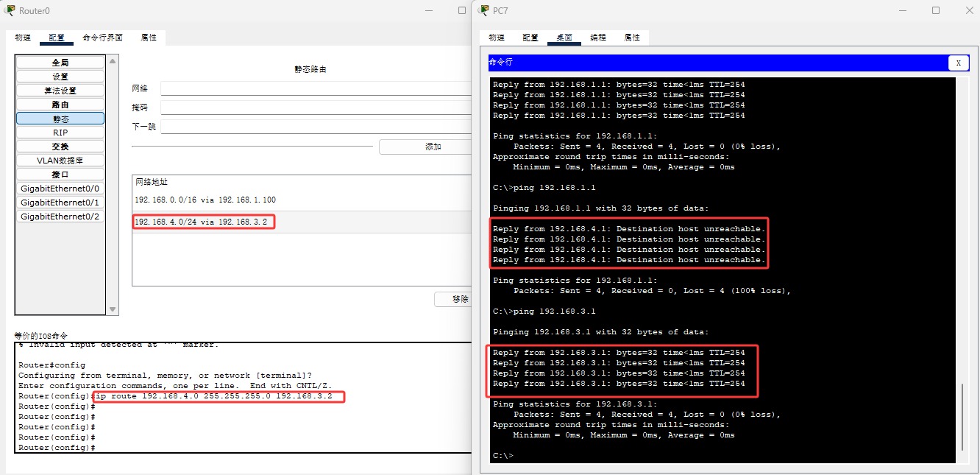
Task: Select RIP routing in sidebar
Action: 60,133
